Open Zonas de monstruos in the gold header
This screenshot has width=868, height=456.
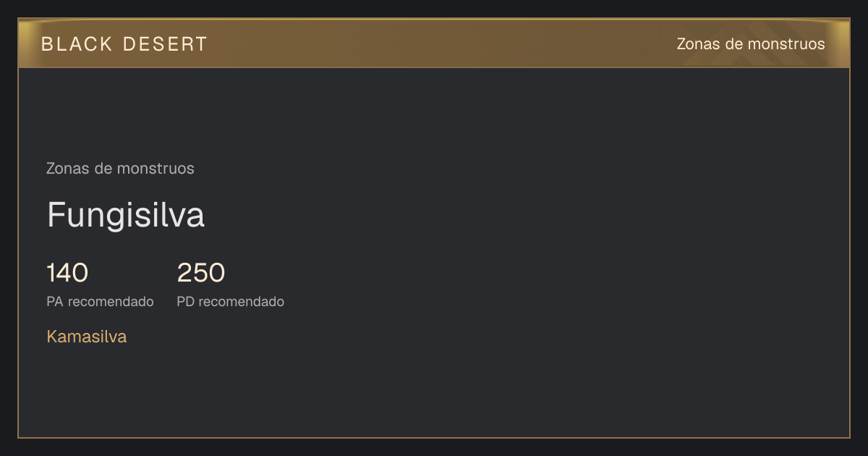pos(751,44)
